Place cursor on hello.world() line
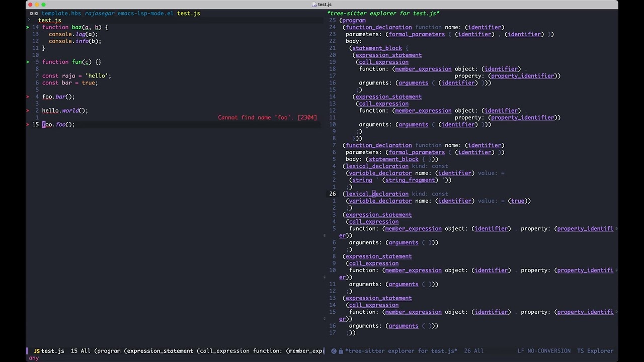 (x=65, y=111)
